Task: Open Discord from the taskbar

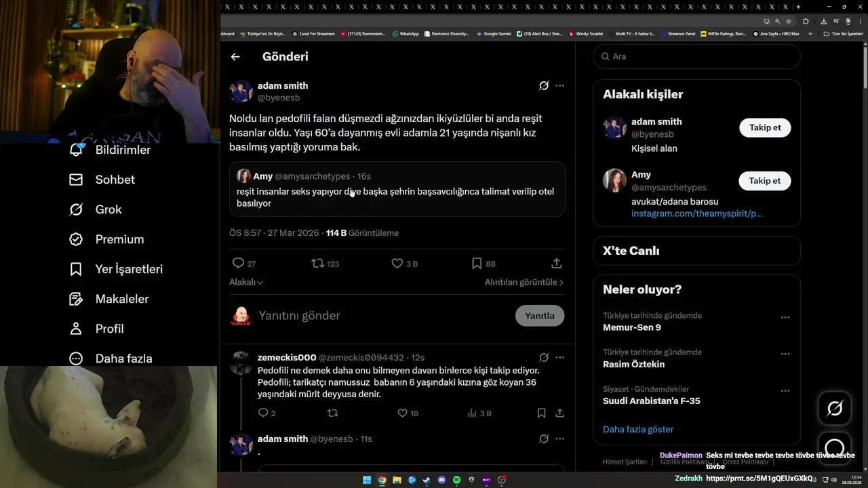Action: tap(441, 480)
